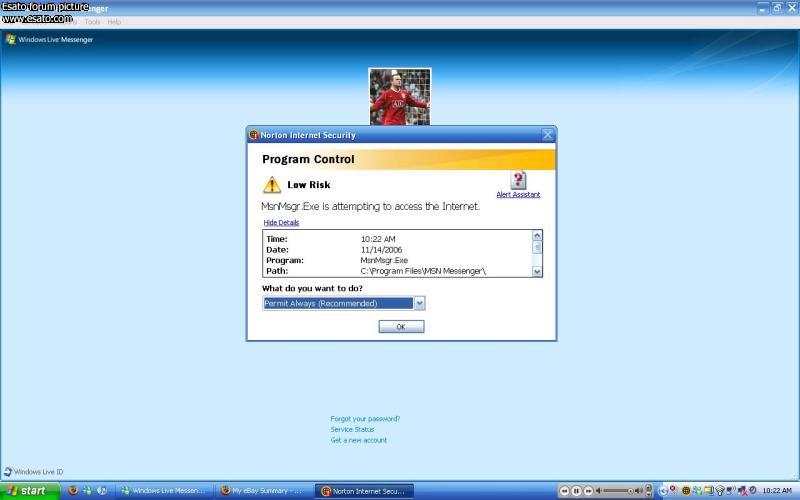Click the red pin tray icon

point(673,490)
